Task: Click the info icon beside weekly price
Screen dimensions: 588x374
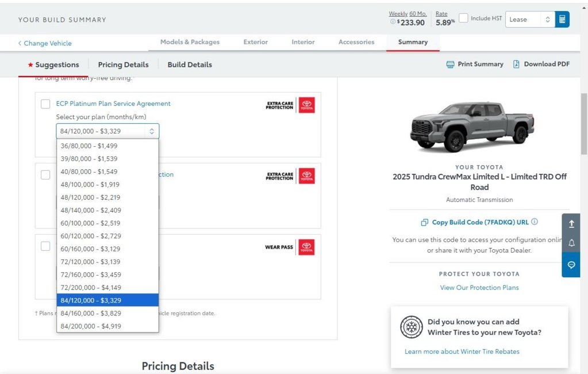Action: (x=393, y=22)
